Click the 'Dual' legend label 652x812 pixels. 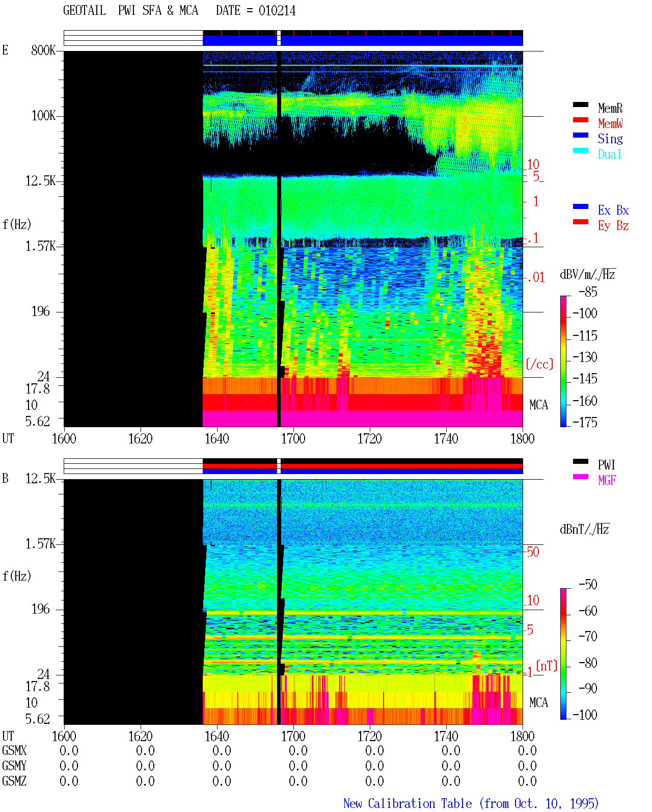pyautogui.click(x=610, y=154)
